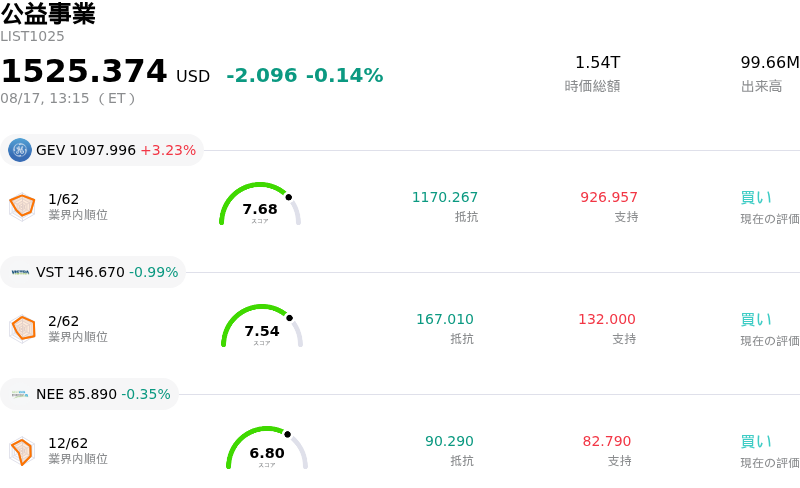Click the VST company logo icon

(20, 272)
